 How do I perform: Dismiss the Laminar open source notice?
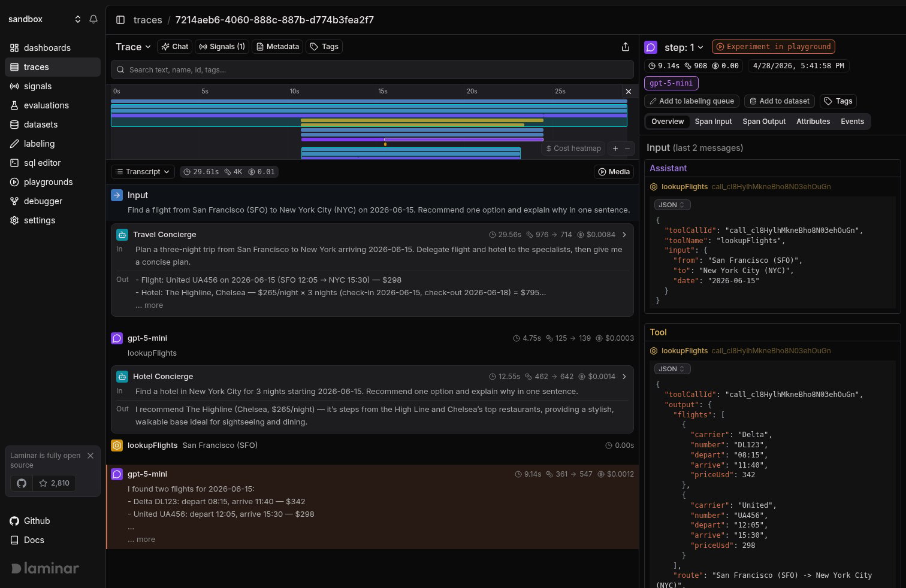point(90,456)
